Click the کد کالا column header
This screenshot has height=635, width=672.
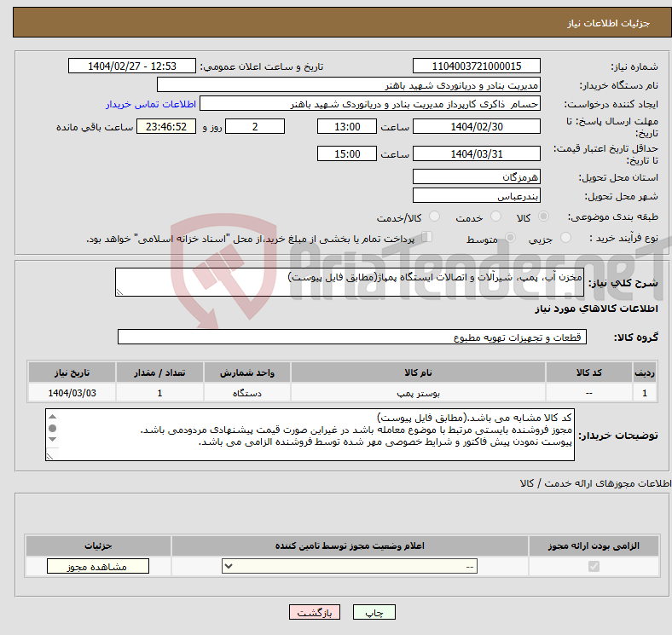pyautogui.click(x=589, y=372)
